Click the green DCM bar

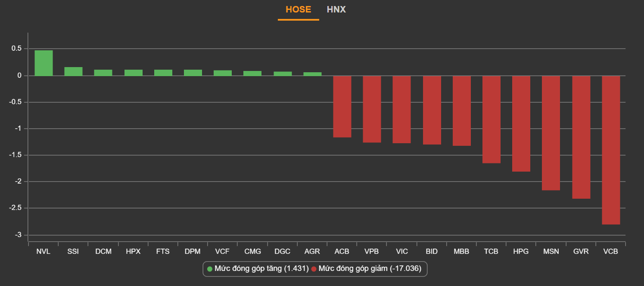pyautogui.click(x=103, y=73)
